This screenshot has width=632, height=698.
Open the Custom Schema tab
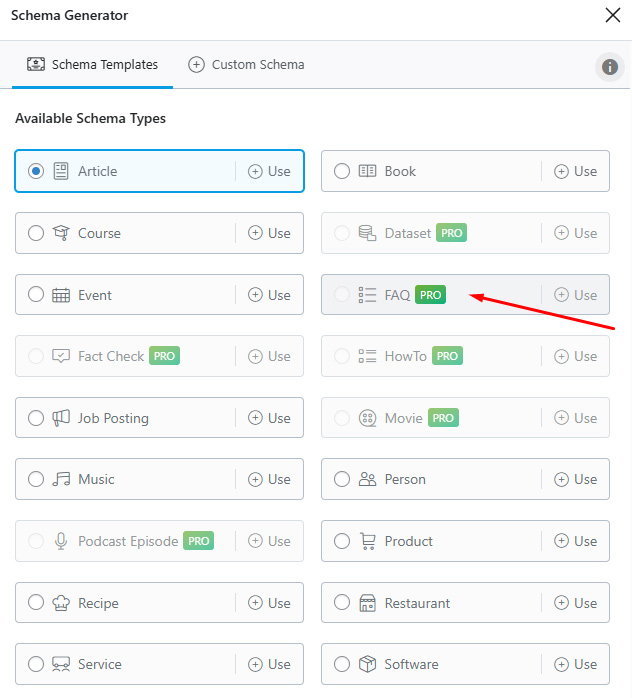tap(246, 65)
